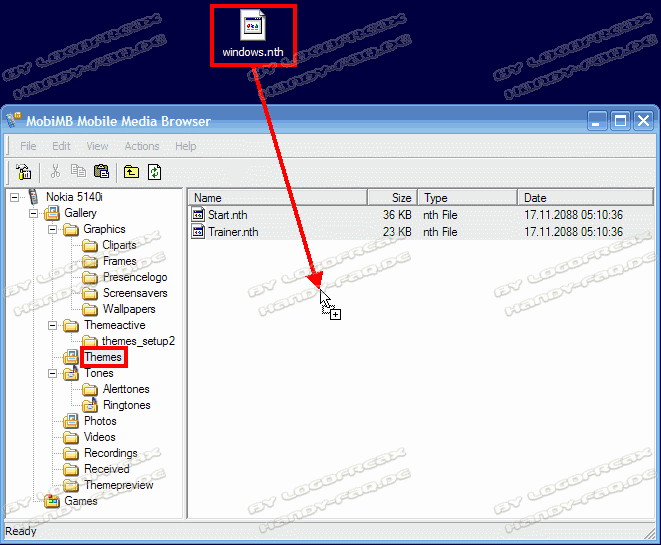This screenshot has height=545, width=661.
Task: Open the themes_setup2 folder
Action: 138,341
